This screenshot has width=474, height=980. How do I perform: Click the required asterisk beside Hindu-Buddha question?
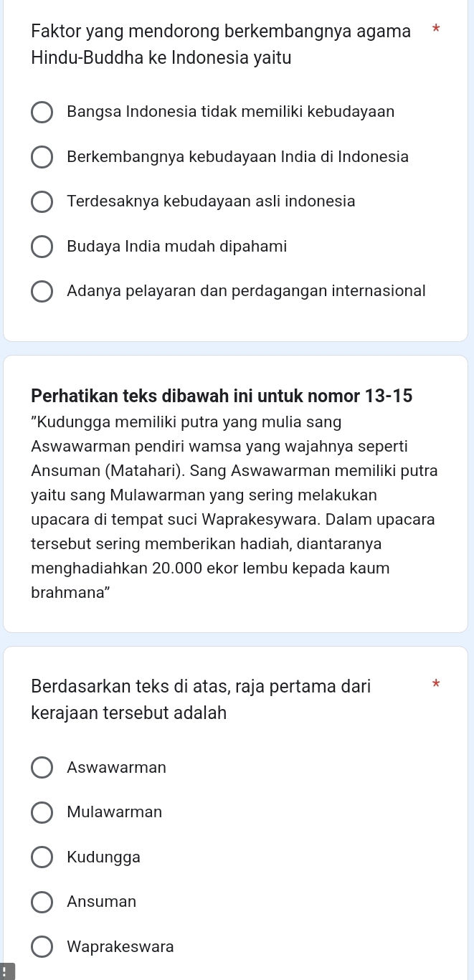(x=433, y=32)
